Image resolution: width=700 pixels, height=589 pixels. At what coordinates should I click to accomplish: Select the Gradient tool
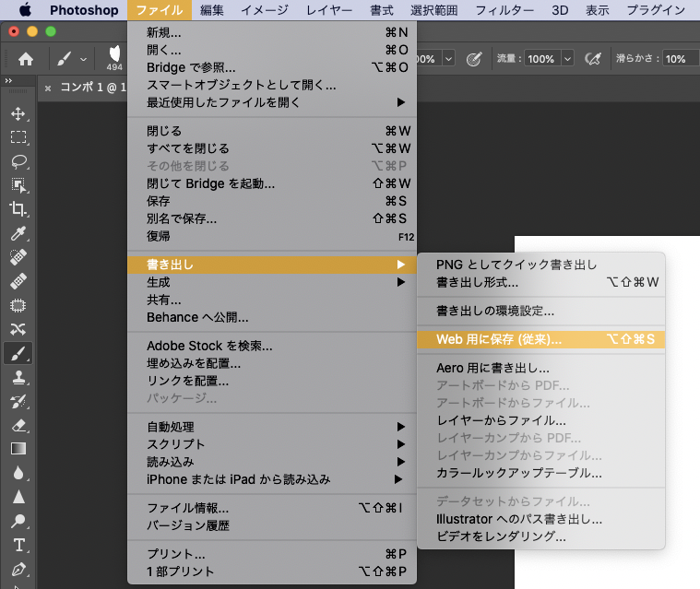18,449
